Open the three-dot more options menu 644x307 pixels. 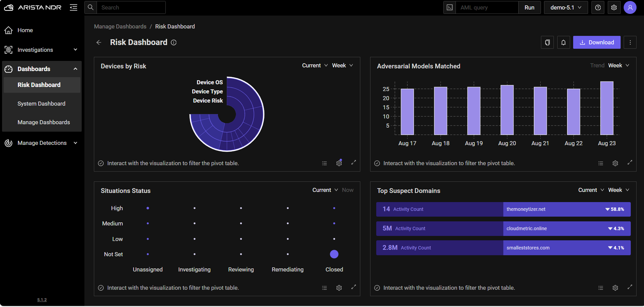tap(630, 42)
